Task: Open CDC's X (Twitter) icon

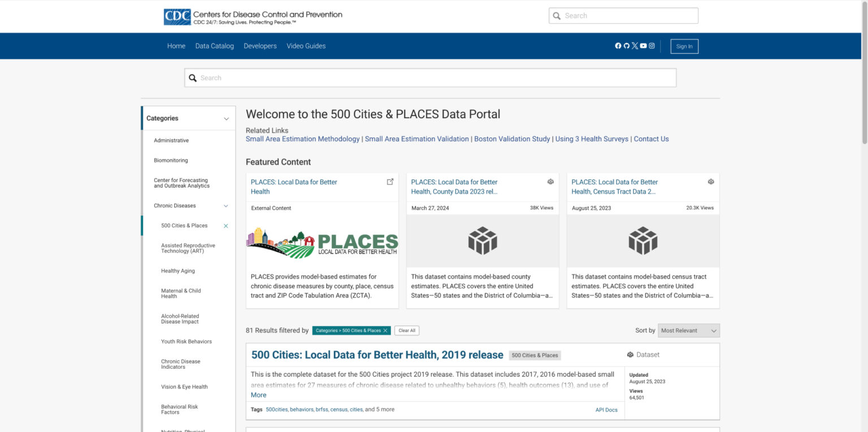Action: 635,45
